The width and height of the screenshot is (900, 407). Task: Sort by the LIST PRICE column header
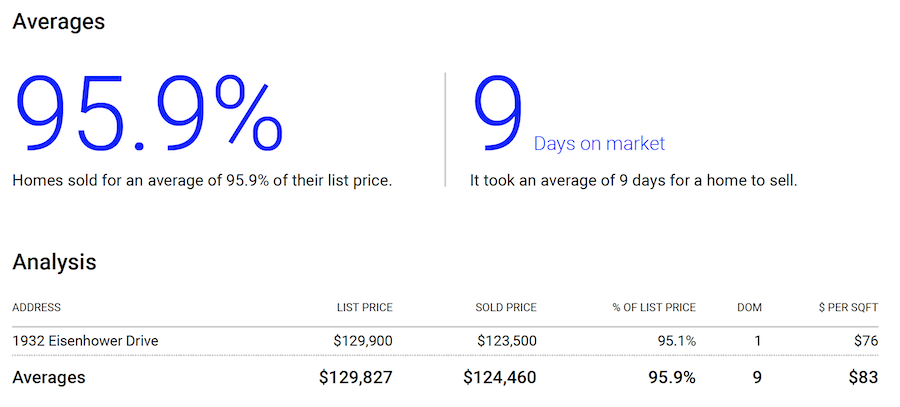[365, 307]
